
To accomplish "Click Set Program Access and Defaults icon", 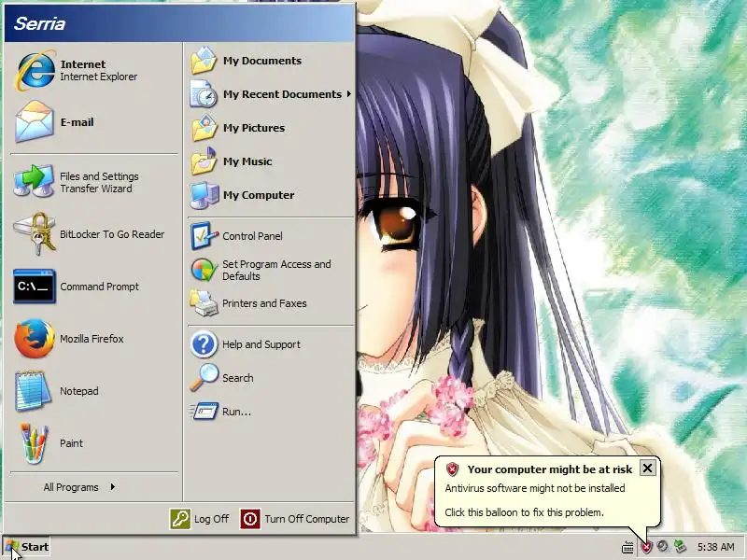I will 204,270.
